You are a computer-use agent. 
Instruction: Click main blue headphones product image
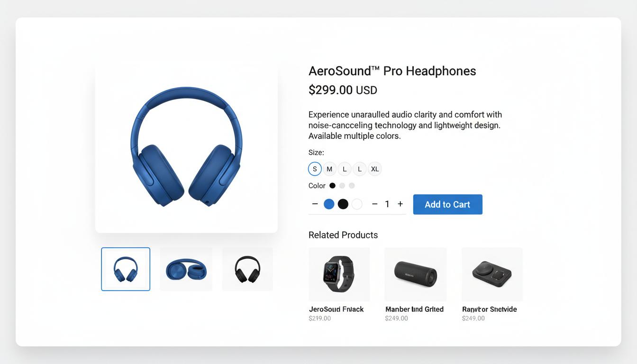coord(186,147)
